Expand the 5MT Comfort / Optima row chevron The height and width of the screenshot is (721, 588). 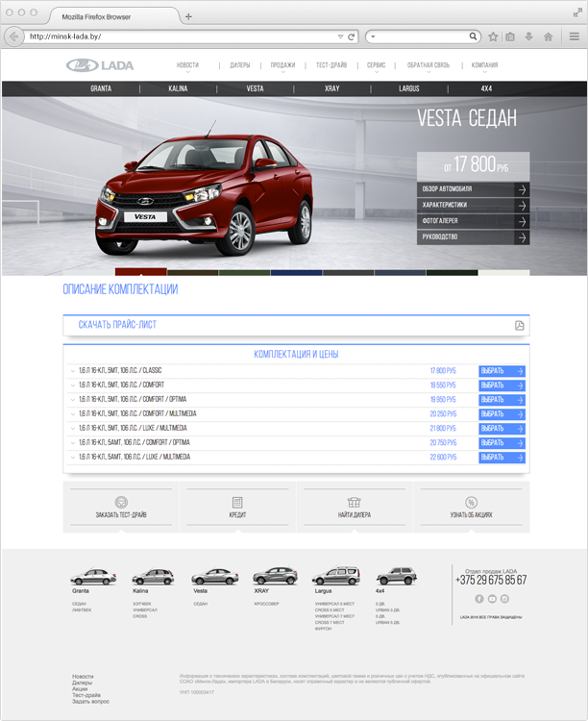(73, 400)
